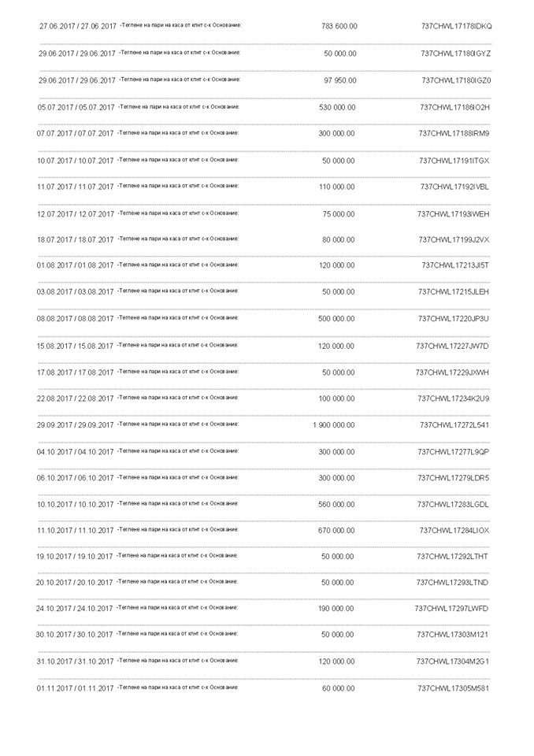The width and height of the screenshot is (534, 756).
Task: Click the 560 000.00 amount
Action: point(336,504)
